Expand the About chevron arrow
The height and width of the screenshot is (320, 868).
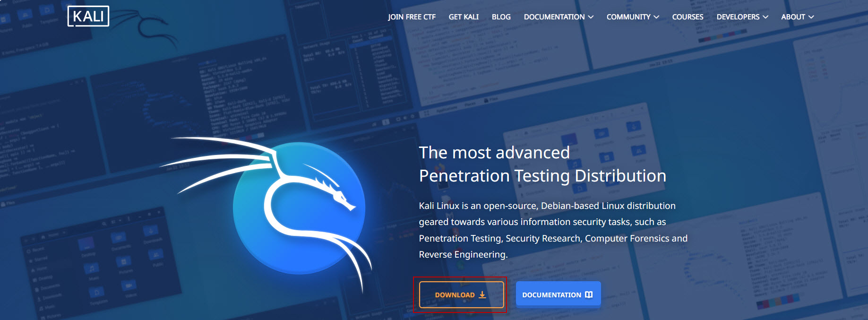(x=811, y=17)
